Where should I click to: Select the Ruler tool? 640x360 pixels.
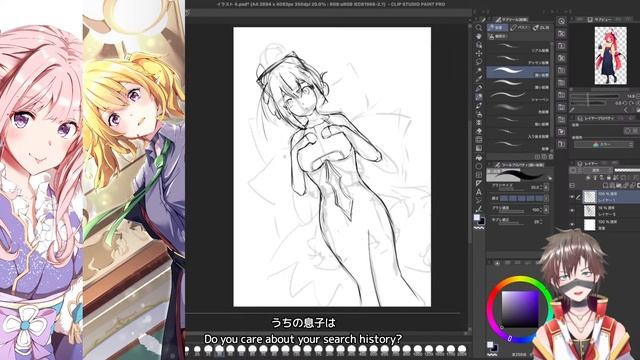[479, 183]
